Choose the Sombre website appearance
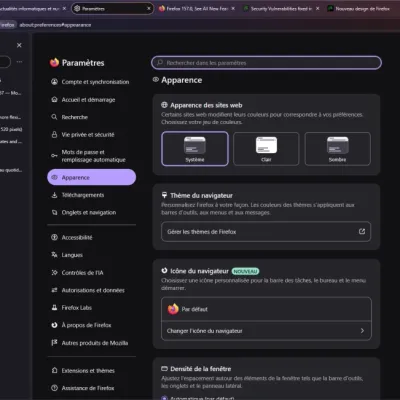Screen dimensions: 400x400 338,149
